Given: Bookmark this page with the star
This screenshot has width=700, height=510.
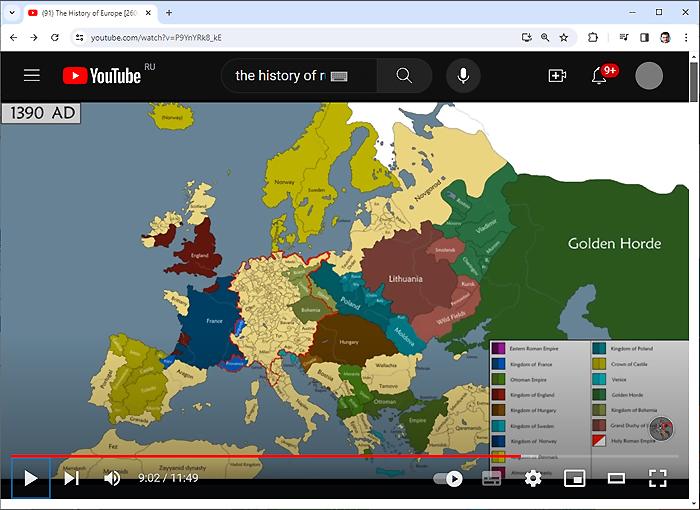Looking at the screenshot, I should click(x=564, y=38).
